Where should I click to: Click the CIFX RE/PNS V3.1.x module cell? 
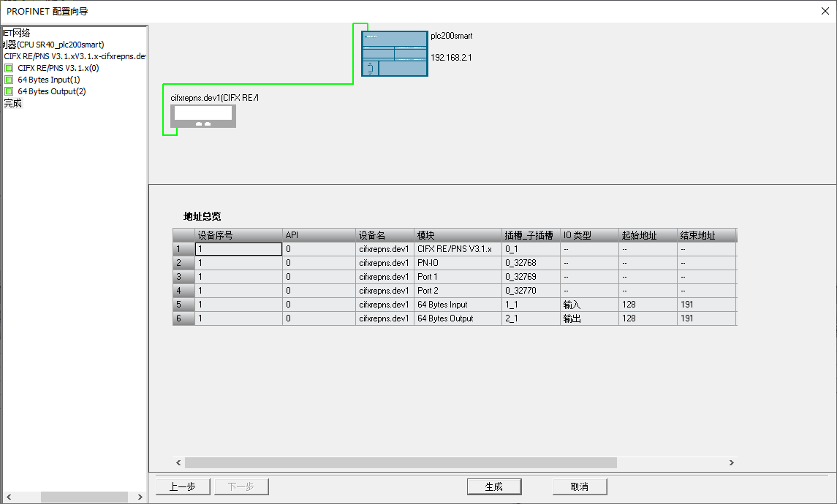(458, 249)
